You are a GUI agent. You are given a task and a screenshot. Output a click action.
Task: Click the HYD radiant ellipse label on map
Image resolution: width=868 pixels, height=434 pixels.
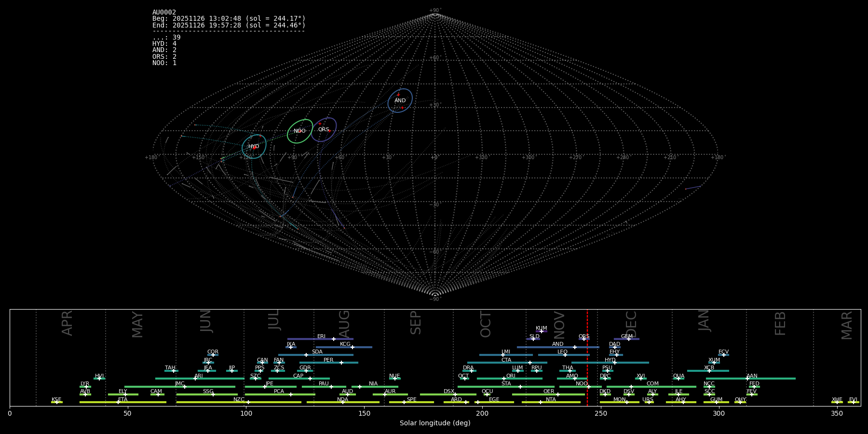point(254,147)
